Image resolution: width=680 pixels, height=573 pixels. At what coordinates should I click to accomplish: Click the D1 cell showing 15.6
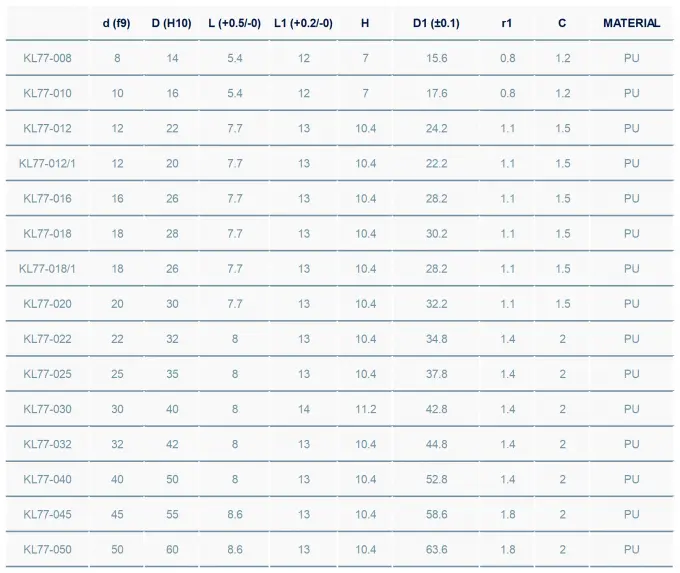point(436,58)
